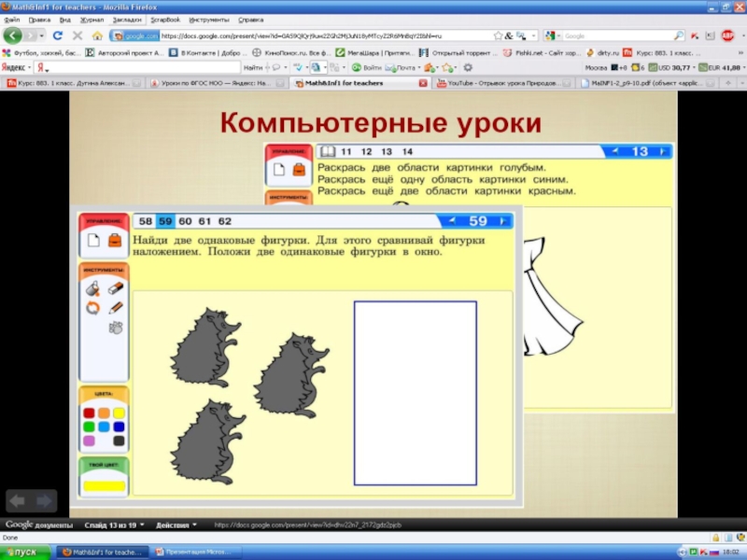Pick the red color swatch
The image size is (747, 560).
(89, 413)
